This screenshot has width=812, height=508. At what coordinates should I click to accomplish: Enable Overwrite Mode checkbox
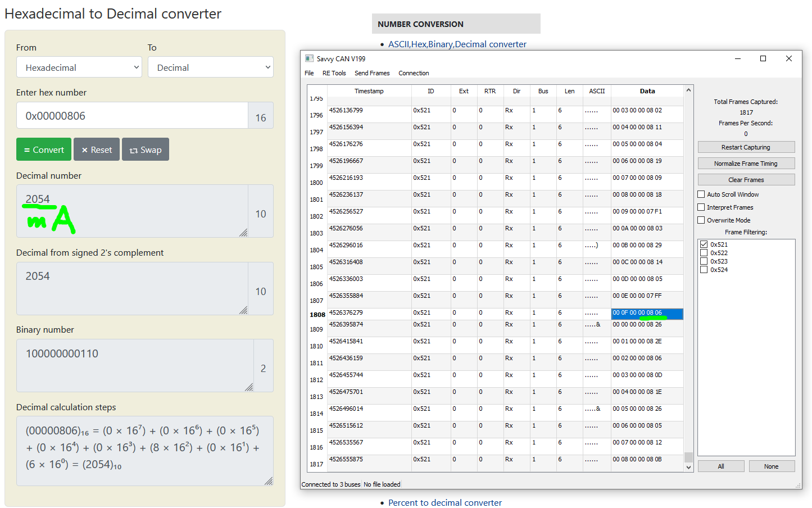701,220
